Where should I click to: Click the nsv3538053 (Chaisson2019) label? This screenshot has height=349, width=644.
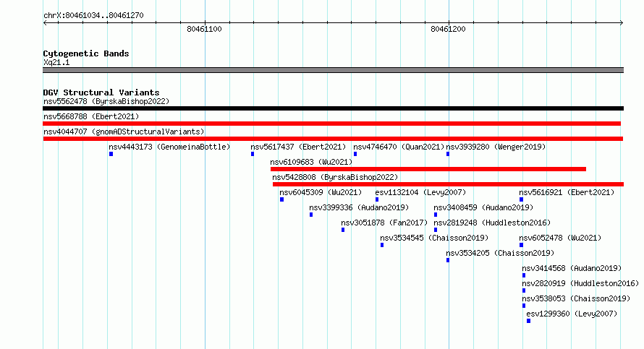tap(576, 298)
